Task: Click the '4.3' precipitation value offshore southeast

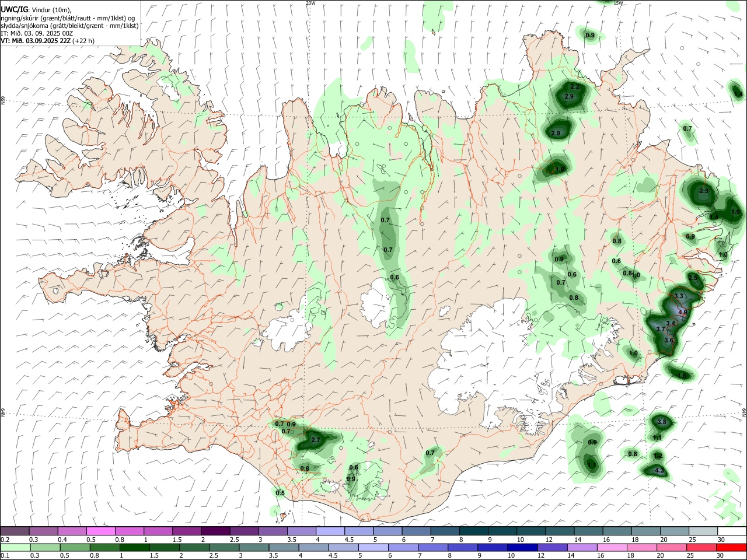Action: 660,470
